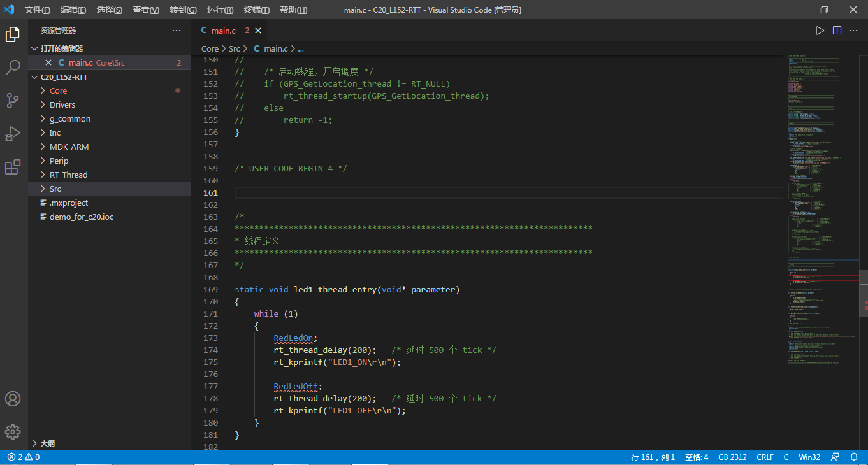Image resolution: width=868 pixels, height=465 pixels.
Task: Open the demo_for_c20.ioc file
Action: (x=110, y=217)
